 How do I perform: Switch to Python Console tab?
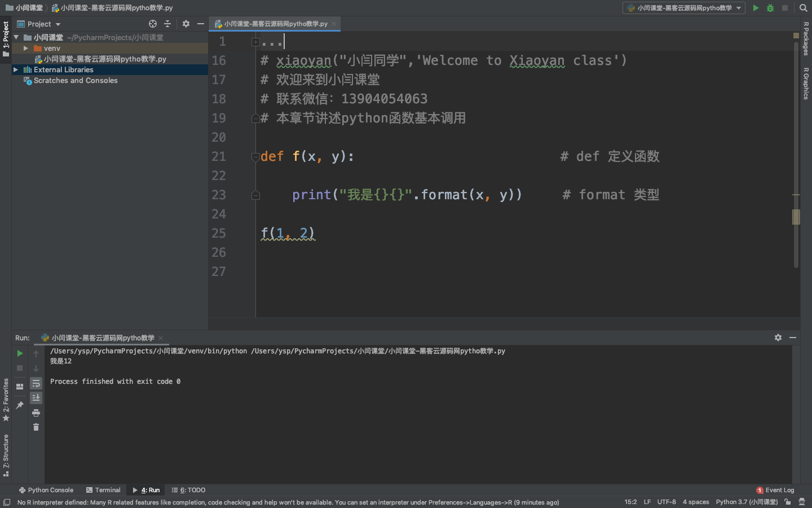click(x=46, y=490)
